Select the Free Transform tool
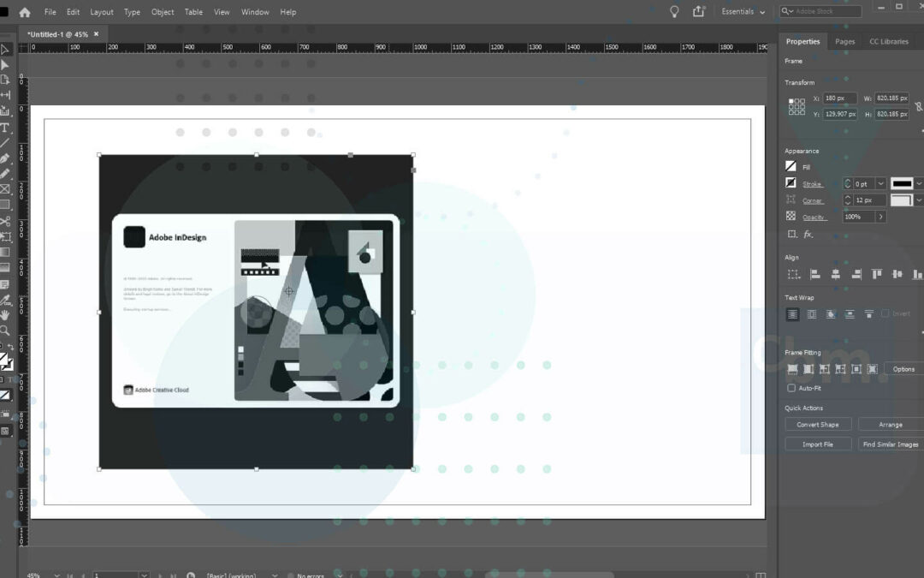Screen dimensions: 924x578 (x=5, y=237)
